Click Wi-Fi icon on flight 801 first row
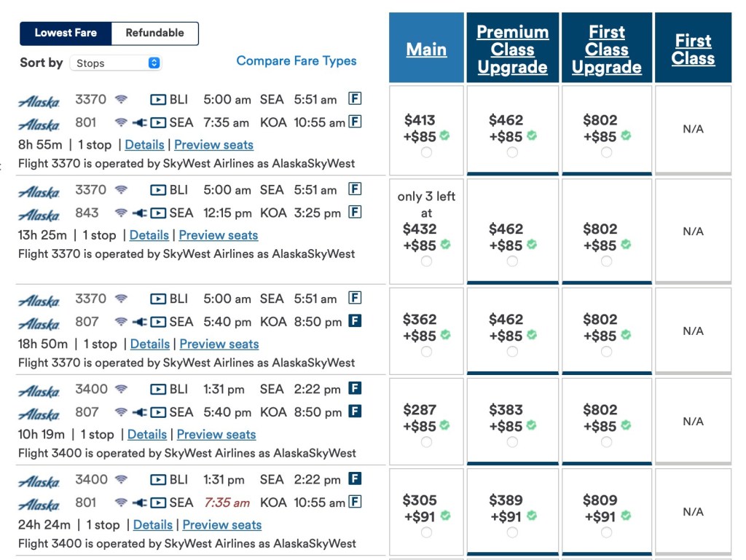746x560 pixels. [121, 122]
